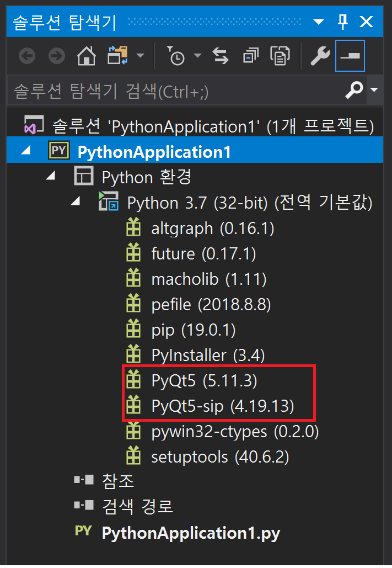Open PythonApplication1.py file
Viewport: 392px width, 568px height.
(x=191, y=533)
